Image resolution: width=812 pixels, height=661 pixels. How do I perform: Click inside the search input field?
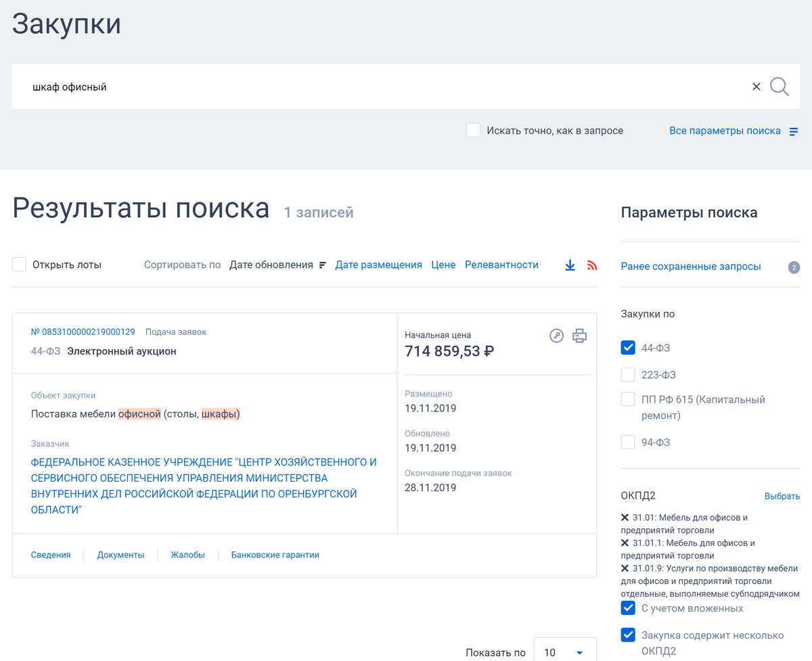tap(271, 86)
